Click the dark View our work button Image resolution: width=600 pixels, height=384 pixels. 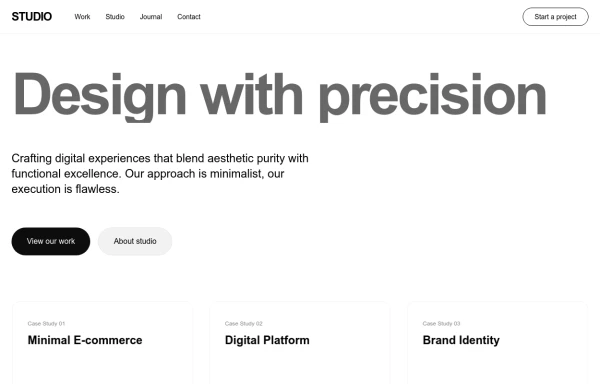51,241
